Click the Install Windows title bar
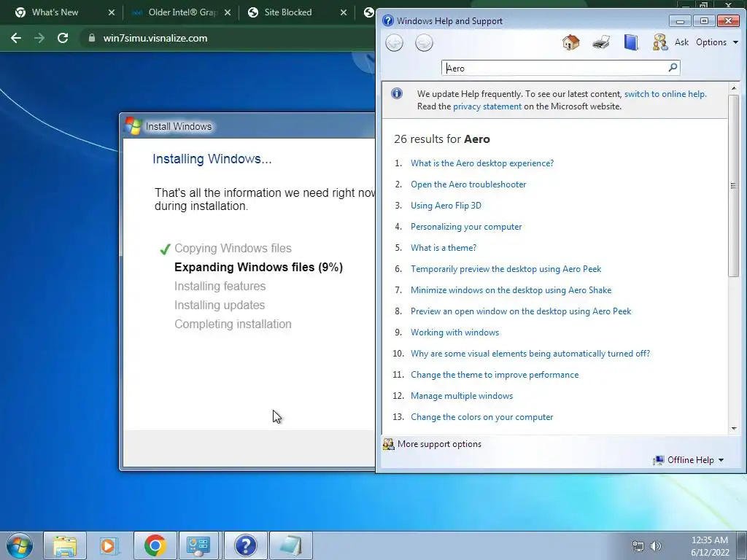Screen dimensions: 747x560 (248, 126)
